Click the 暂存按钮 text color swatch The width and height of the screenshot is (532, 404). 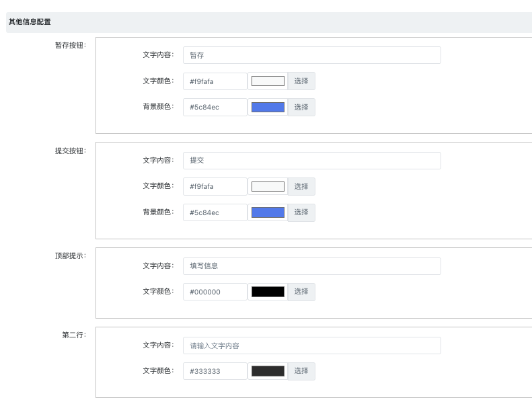(268, 81)
